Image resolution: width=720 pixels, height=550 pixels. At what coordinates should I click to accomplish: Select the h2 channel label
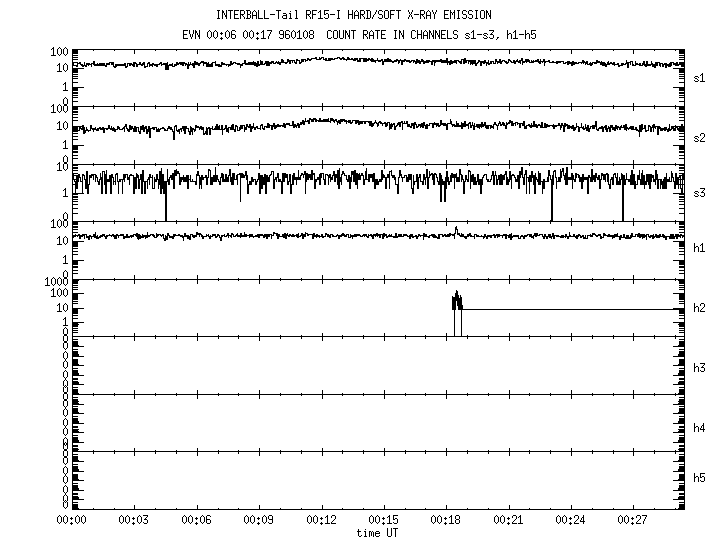pyautogui.click(x=700, y=308)
